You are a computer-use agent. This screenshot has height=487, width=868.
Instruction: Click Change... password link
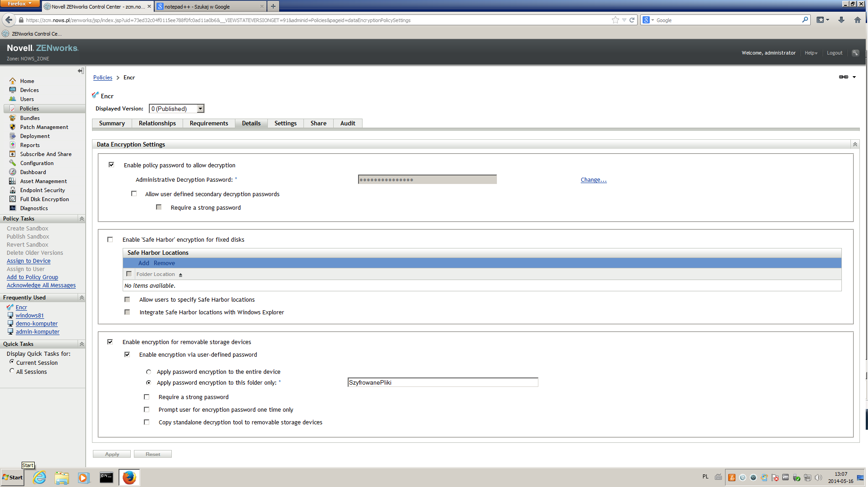click(593, 180)
